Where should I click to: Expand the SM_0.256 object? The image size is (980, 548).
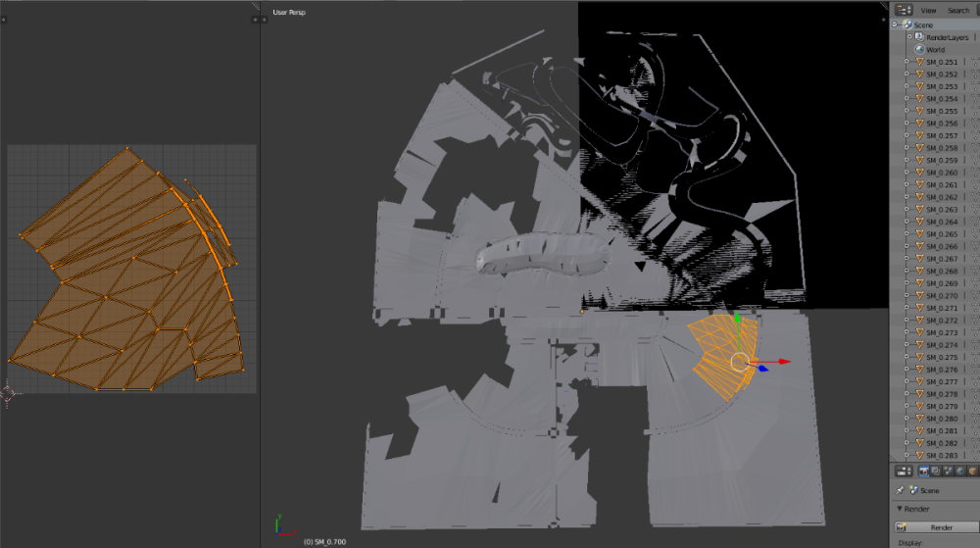[906, 124]
